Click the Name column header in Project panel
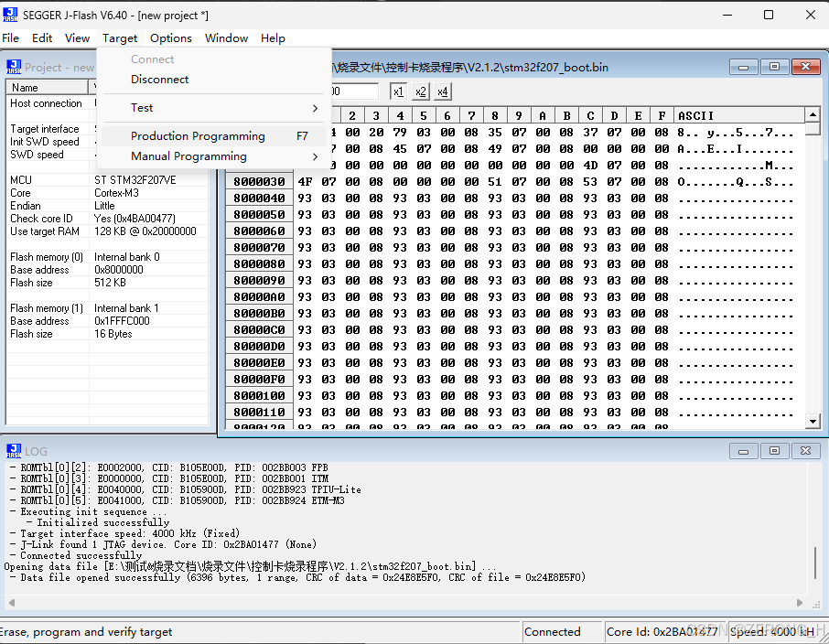829x644 pixels. 47,87
